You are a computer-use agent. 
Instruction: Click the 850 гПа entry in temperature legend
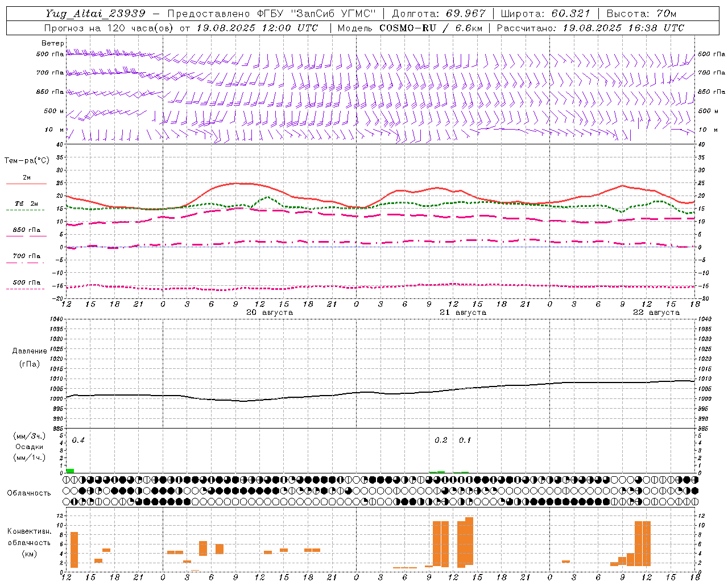tap(26, 230)
